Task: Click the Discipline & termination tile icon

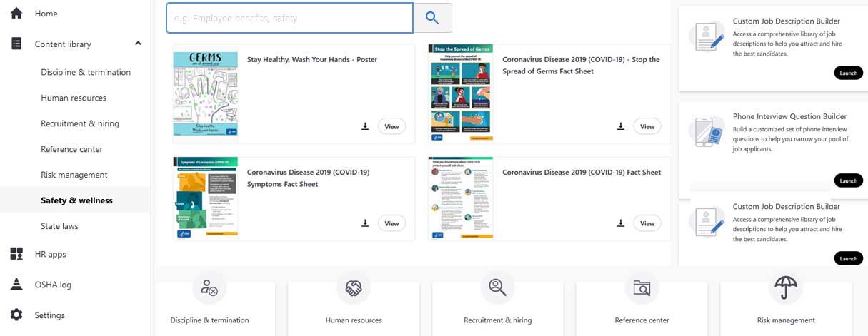Action: [209, 287]
